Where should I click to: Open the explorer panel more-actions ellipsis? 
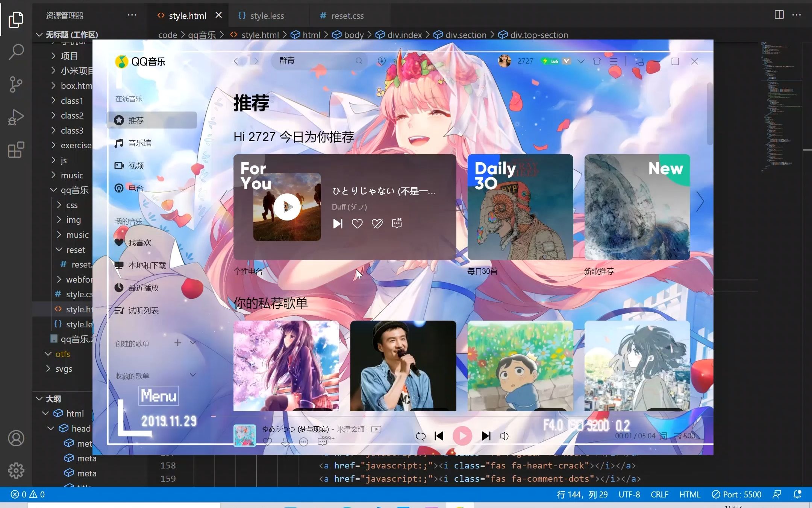[132, 15]
